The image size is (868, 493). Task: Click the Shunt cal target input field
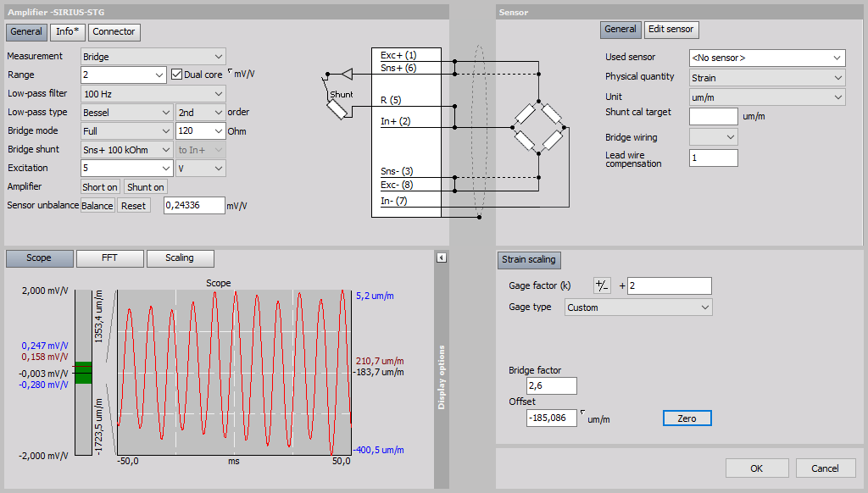click(x=713, y=117)
